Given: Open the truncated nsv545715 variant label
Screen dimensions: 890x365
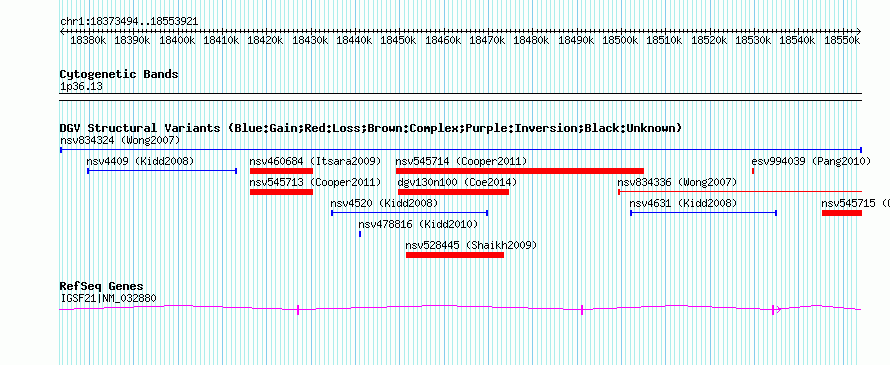Looking at the screenshot, I should pyautogui.click(x=855, y=203).
